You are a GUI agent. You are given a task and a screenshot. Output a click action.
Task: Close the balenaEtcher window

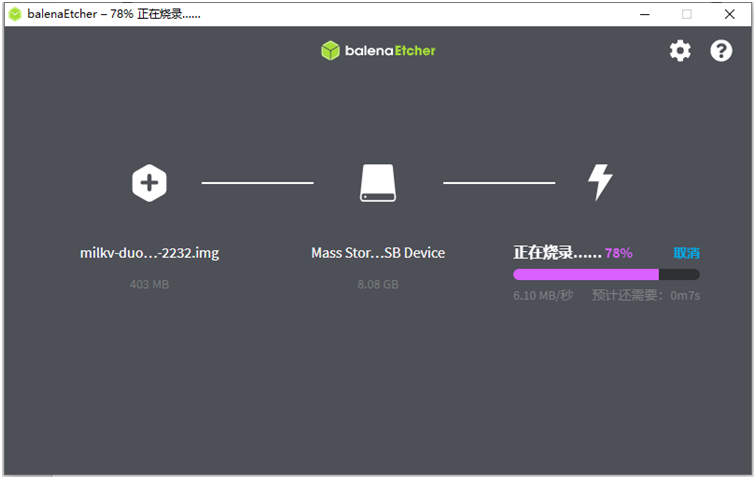coord(729,14)
